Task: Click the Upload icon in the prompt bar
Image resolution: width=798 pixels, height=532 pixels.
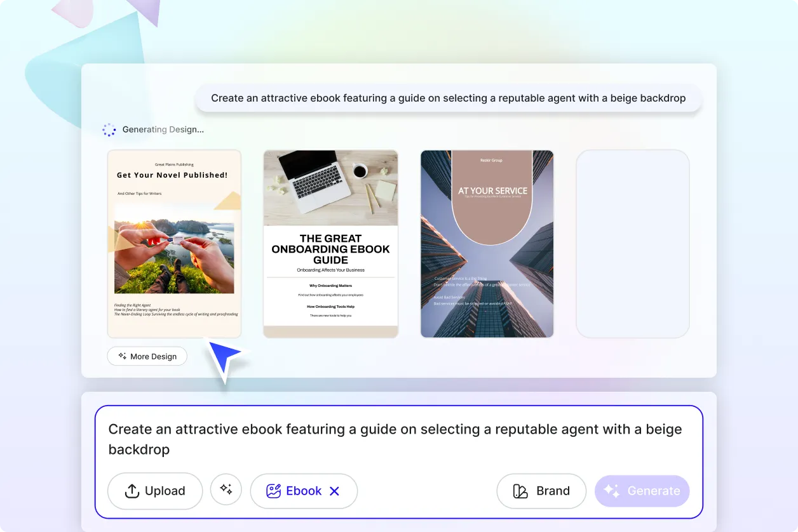Action: coord(132,491)
